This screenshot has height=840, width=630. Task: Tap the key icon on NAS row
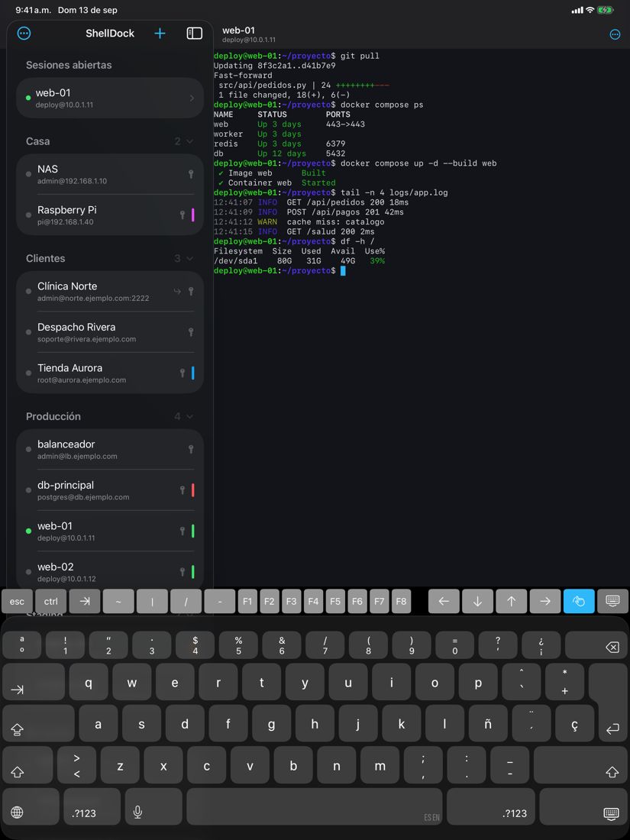tap(191, 174)
